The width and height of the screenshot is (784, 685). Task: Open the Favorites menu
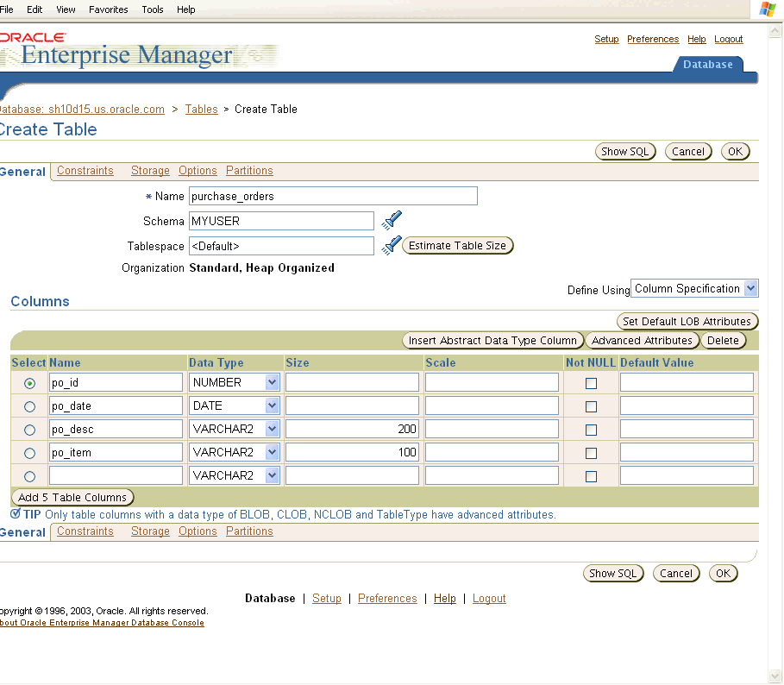109,9
